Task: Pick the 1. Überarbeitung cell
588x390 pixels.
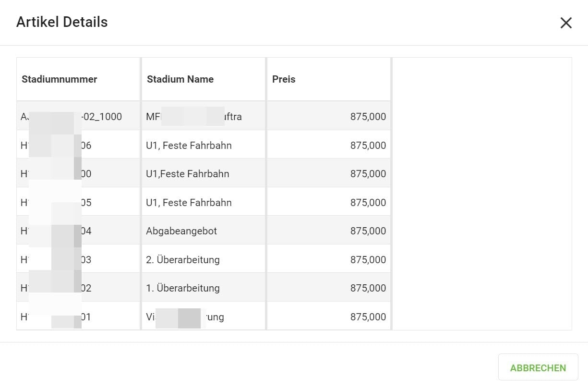Action: pyautogui.click(x=183, y=288)
